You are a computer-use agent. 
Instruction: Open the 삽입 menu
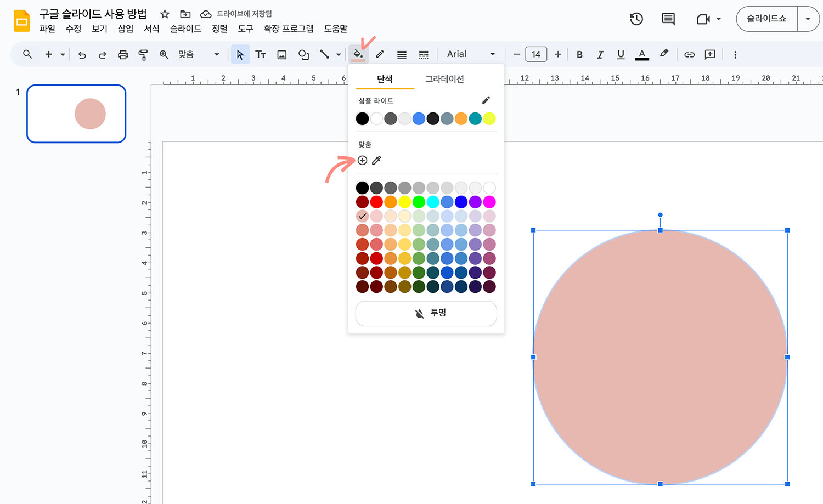pyautogui.click(x=126, y=29)
